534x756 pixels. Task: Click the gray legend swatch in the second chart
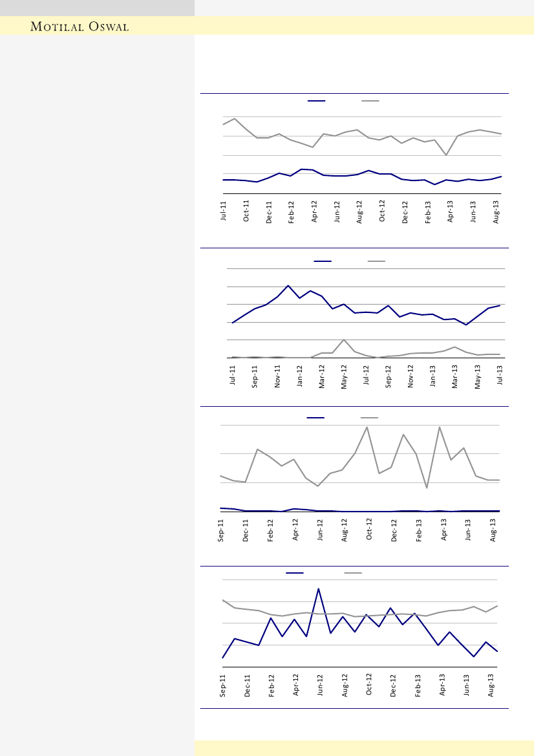[x=376, y=261]
